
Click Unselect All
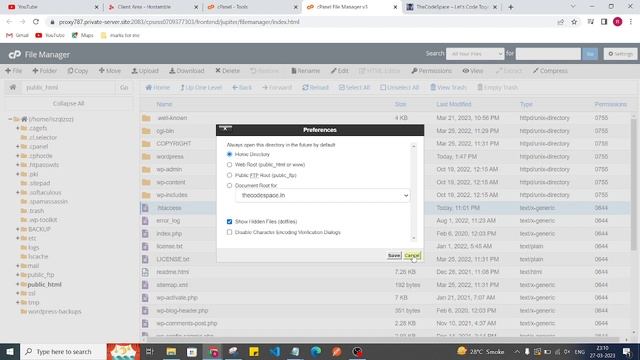pyautogui.click(x=400, y=87)
